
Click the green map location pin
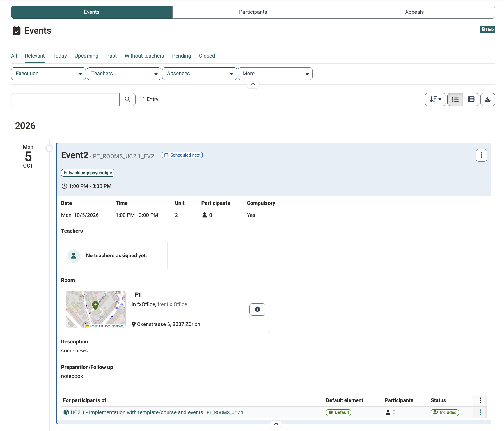[95, 305]
